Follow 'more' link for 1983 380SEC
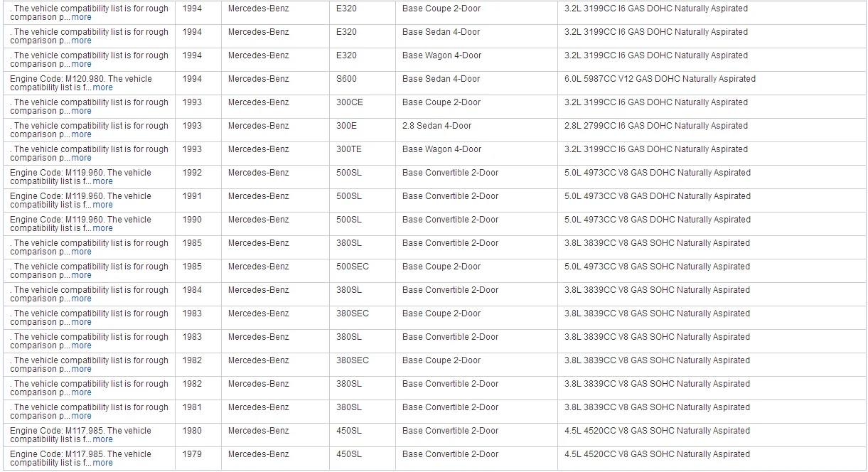Screen dimensions: 868x472 click(x=81, y=322)
